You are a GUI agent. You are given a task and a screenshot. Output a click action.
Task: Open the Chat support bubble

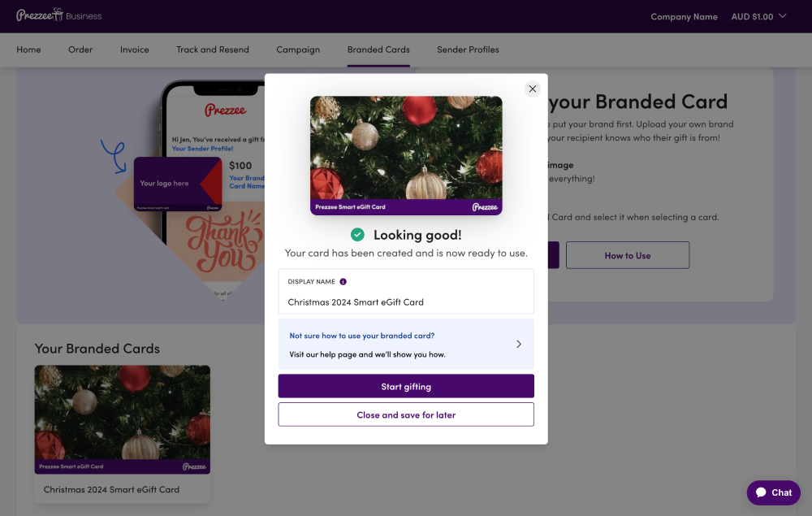(772, 492)
